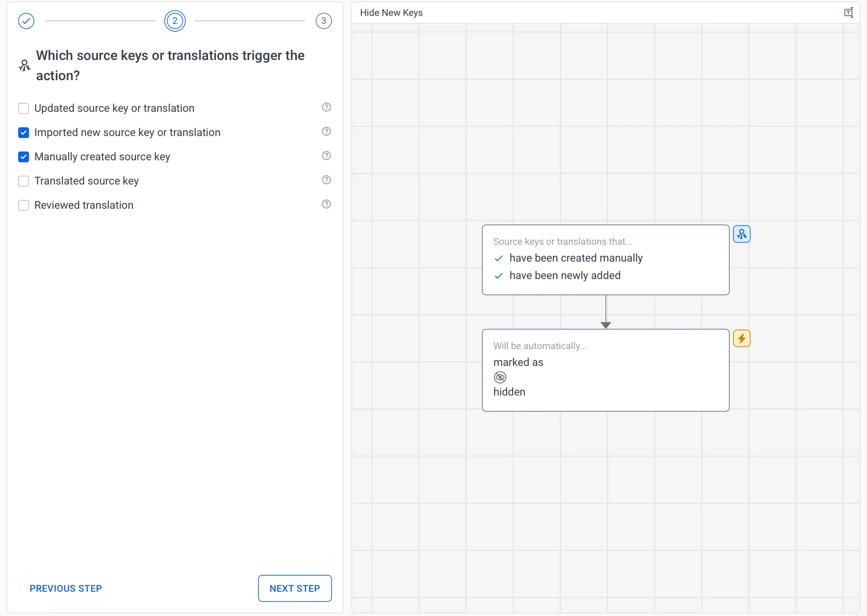Uncheck Imported new source key or translation
867x616 pixels.
tap(24, 133)
